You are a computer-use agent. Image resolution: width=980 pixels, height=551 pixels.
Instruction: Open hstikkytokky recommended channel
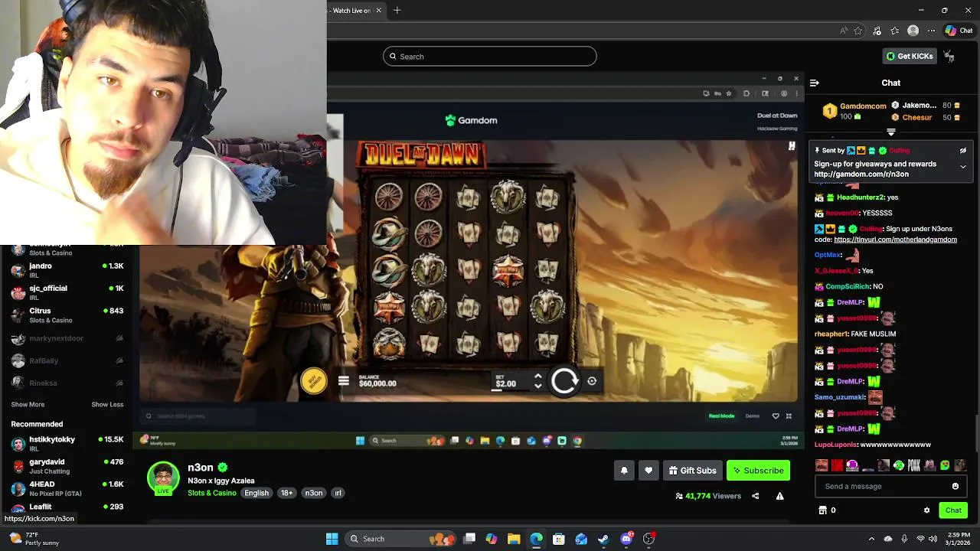[67, 443]
